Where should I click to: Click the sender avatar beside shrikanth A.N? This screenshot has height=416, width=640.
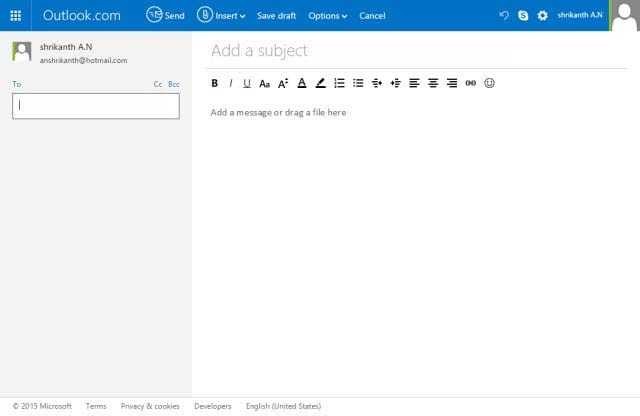click(x=22, y=51)
